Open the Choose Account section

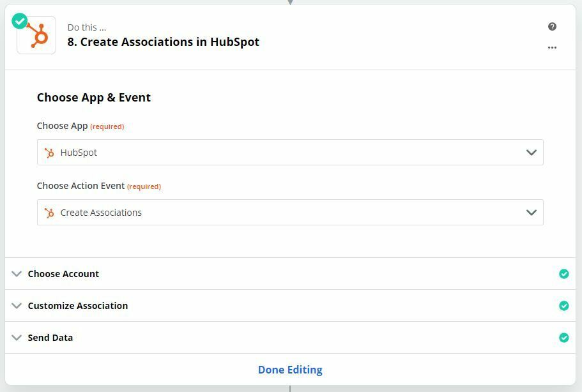click(x=290, y=274)
